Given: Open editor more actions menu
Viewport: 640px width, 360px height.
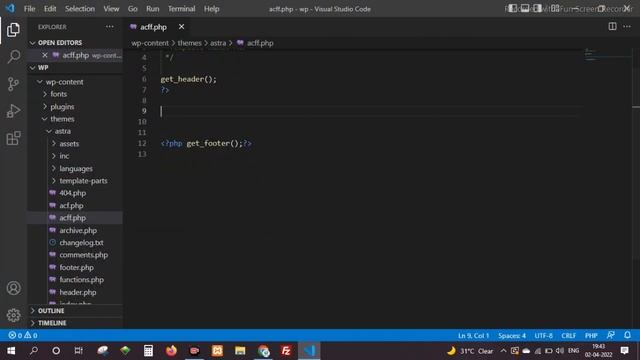Looking at the screenshot, I should [627, 27].
